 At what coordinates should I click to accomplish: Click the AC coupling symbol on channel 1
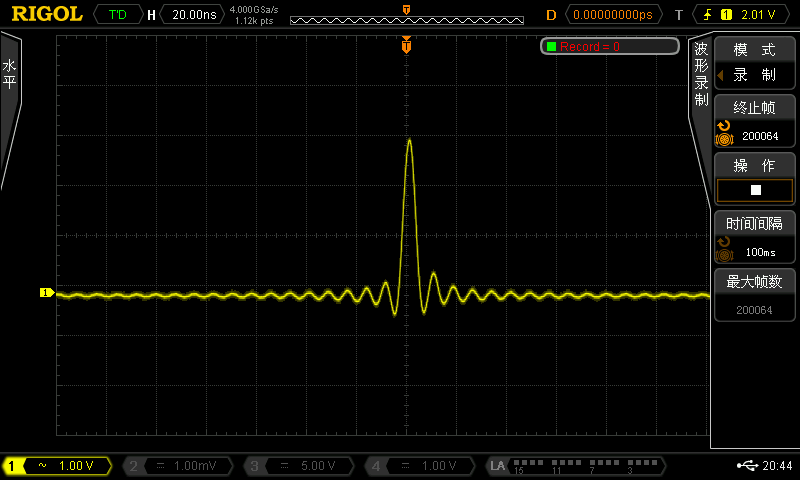42,465
